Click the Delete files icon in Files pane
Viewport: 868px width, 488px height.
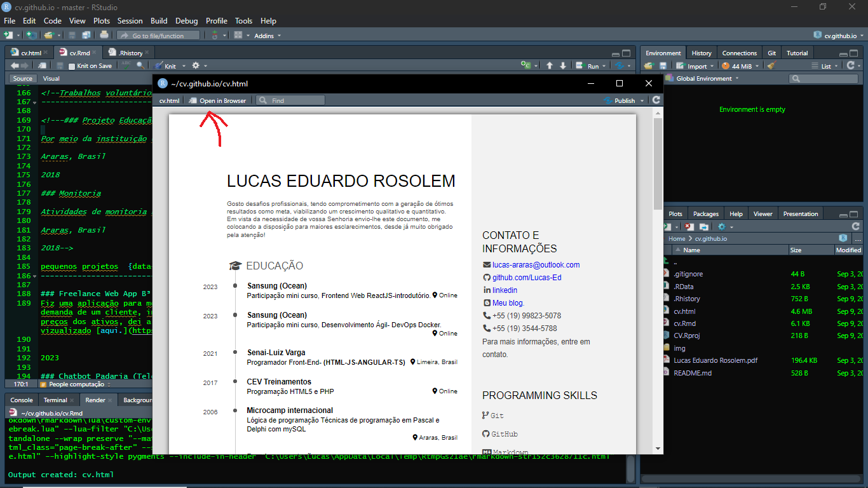(690, 226)
